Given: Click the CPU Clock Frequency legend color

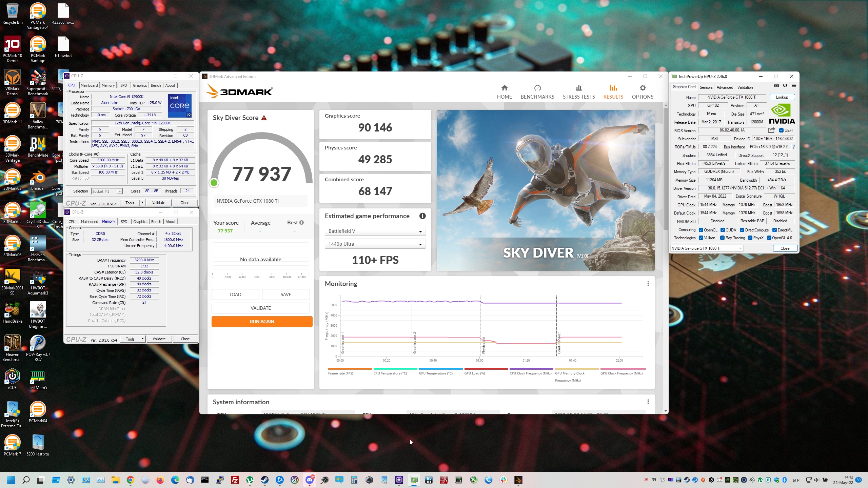Looking at the screenshot, I should point(531,369).
